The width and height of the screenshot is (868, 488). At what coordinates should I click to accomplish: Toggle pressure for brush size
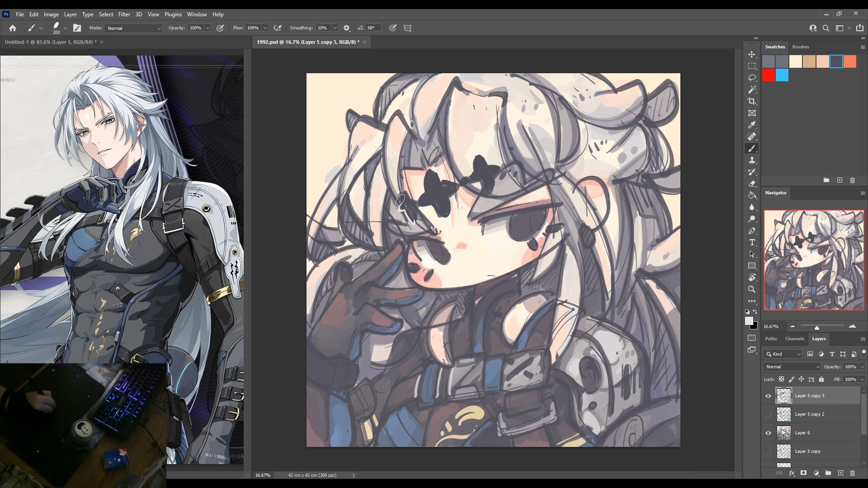pos(393,28)
